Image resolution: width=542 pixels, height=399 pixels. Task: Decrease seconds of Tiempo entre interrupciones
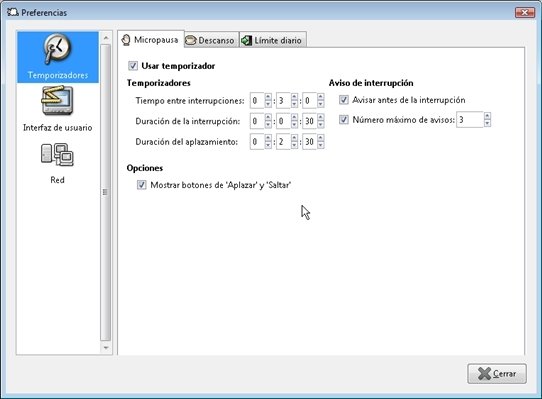click(320, 104)
